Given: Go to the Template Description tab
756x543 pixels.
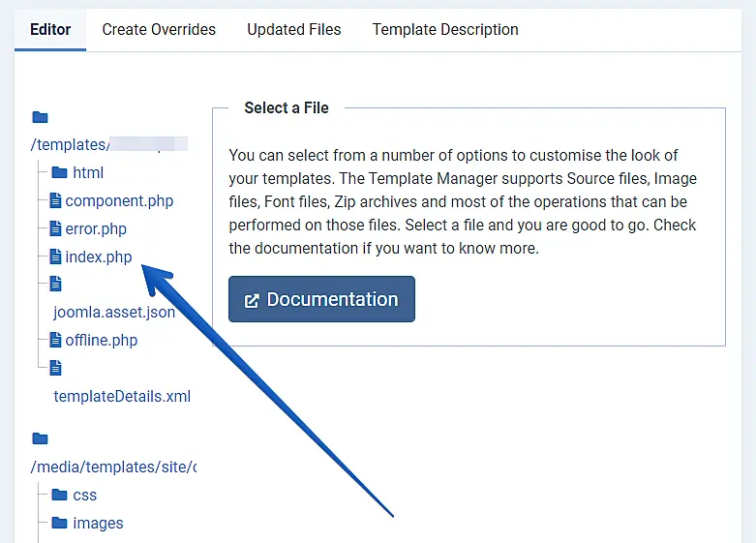Looking at the screenshot, I should (445, 30).
